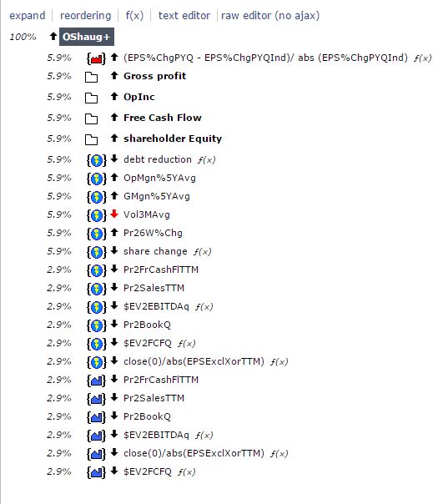Expand the Free Cash Flow folder
The height and width of the screenshot is (504, 448).
click(91, 118)
